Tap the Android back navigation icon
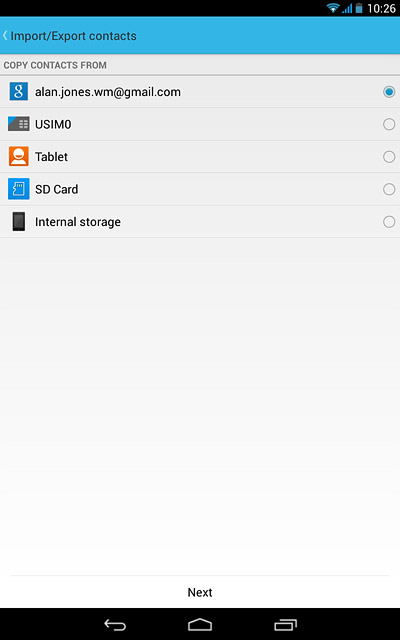Image resolution: width=400 pixels, height=640 pixels. (115, 624)
